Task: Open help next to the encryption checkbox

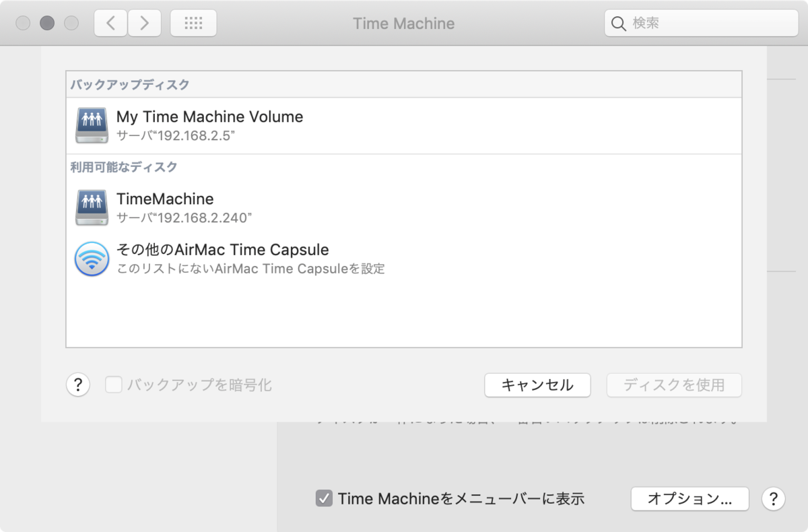Action: (x=78, y=385)
